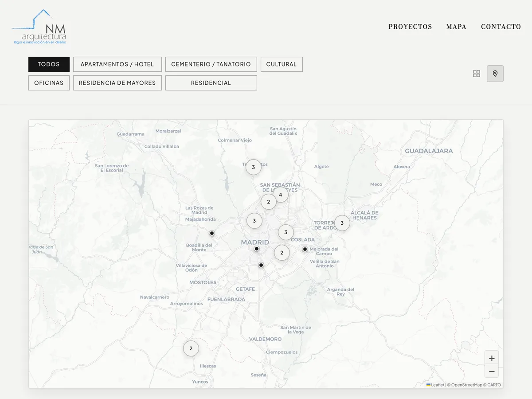This screenshot has height=399, width=532.
Task: Open the cluster of 2 southeast of Madrid label
Action: pos(282,253)
